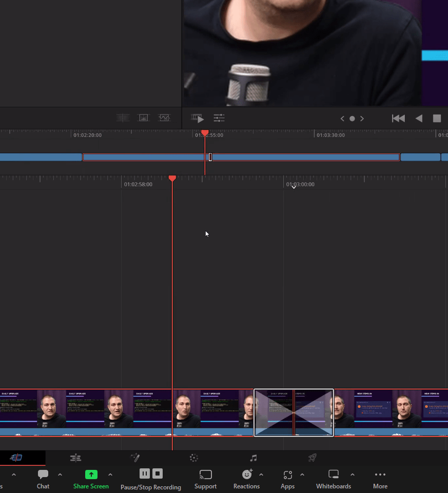Open the Fairlight music note page tab
Viewport: 448px width, 493px height.
(253, 458)
